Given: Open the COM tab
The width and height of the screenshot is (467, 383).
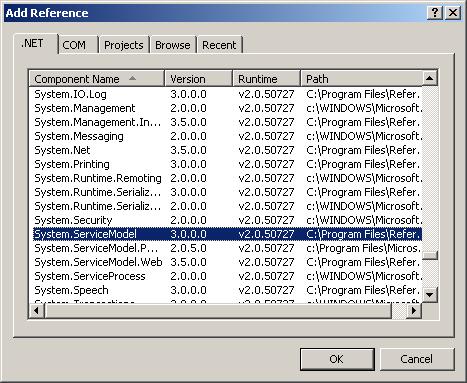Looking at the screenshot, I should 78,45.
